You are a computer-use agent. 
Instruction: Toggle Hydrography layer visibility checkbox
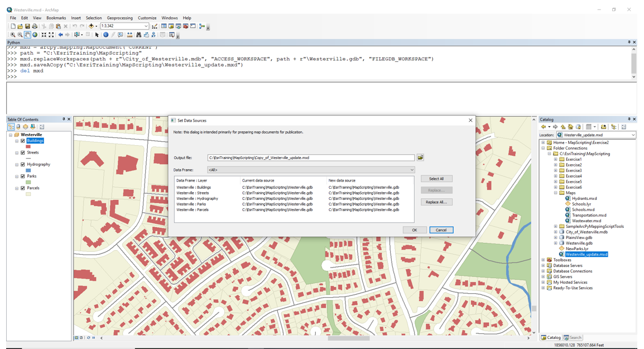[23, 165]
